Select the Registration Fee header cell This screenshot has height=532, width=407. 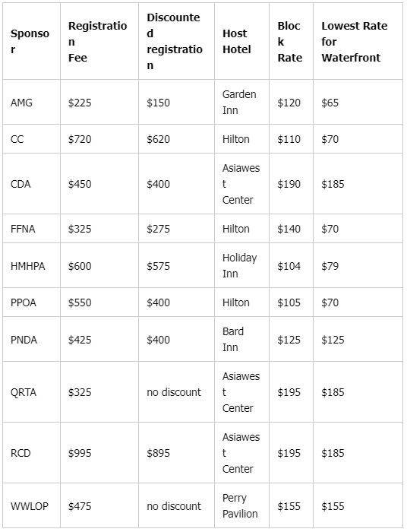tap(99, 41)
